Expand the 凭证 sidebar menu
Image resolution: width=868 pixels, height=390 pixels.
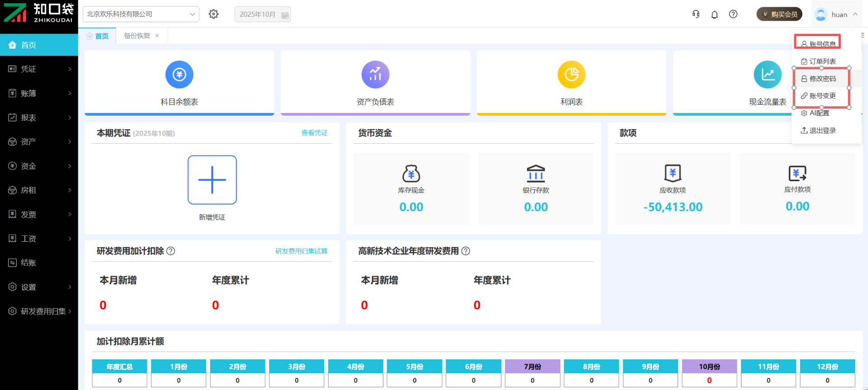pyautogui.click(x=39, y=69)
